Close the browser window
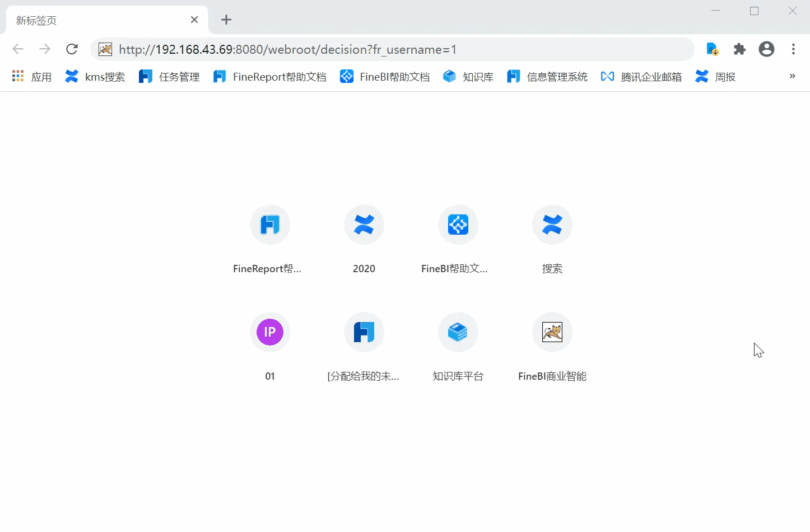 pos(793,11)
